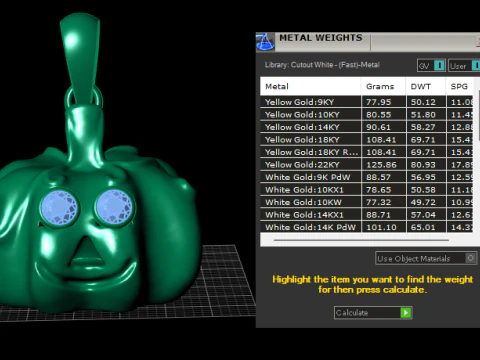
Task: Sort by the DWT column header
Action: (426, 86)
